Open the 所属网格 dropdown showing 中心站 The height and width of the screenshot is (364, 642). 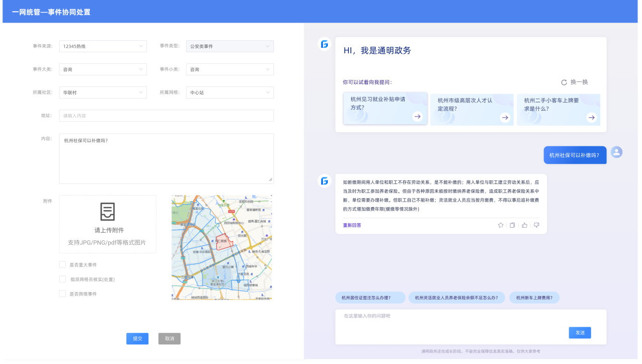pos(230,93)
